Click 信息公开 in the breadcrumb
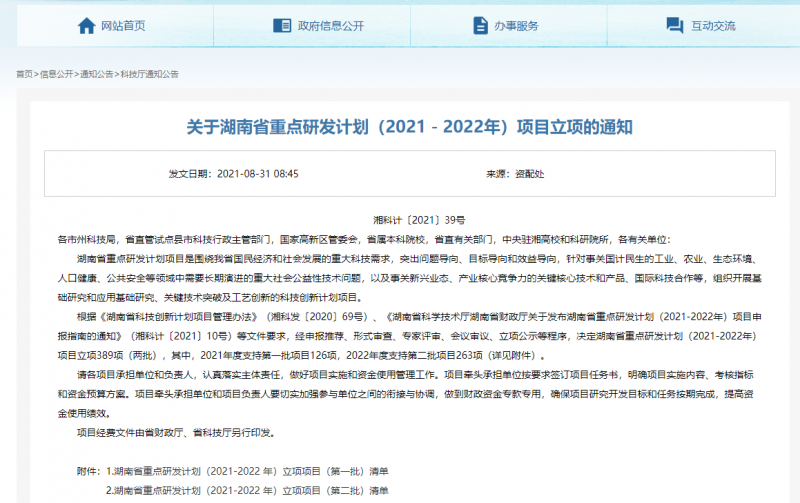The height and width of the screenshot is (503, 800). 56,75
